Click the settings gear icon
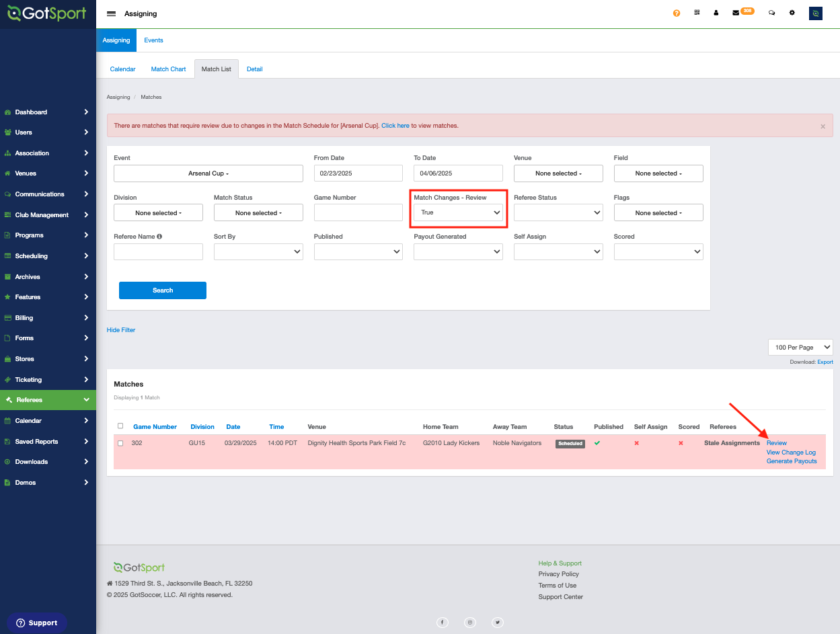The image size is (840, 634). click(x=792, y=13)
